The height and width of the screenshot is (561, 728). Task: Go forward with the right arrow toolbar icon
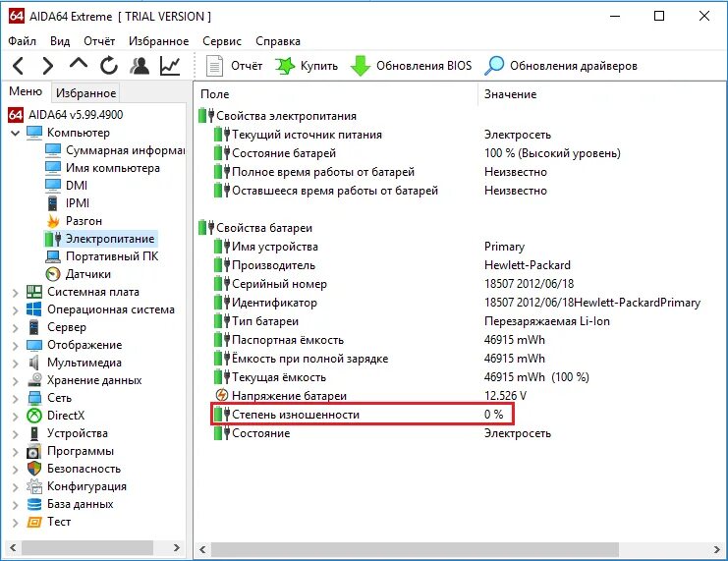pos(47,66)
